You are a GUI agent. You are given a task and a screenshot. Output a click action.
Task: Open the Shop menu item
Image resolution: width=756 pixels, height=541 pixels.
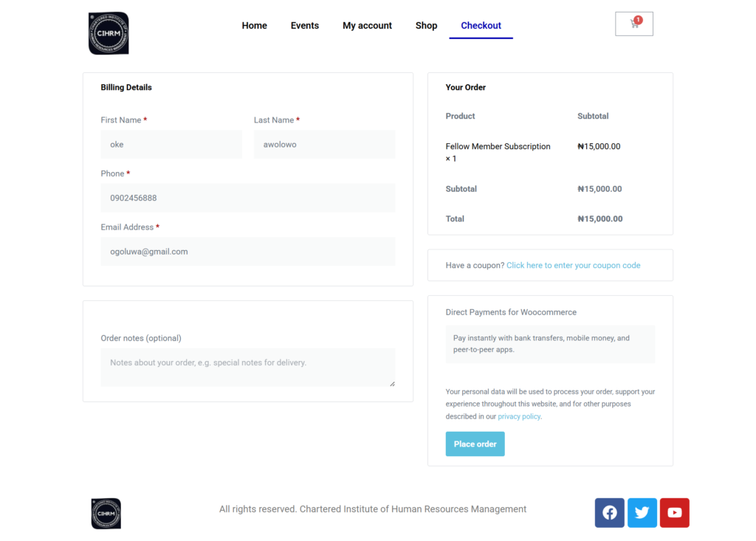(x=426, y=25)
